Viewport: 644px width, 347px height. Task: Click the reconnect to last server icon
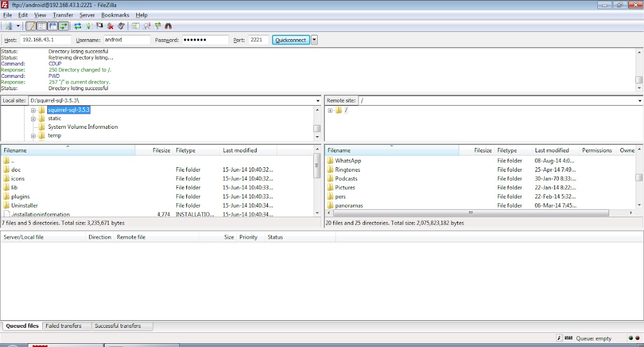pyautogui.click(x=121, y=26)
